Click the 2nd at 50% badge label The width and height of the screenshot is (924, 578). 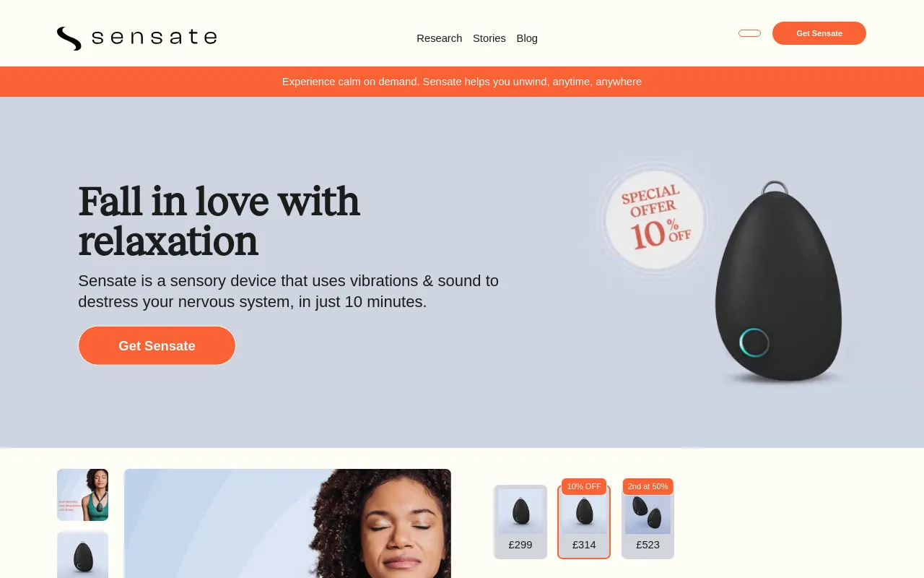tap(648, 486)
